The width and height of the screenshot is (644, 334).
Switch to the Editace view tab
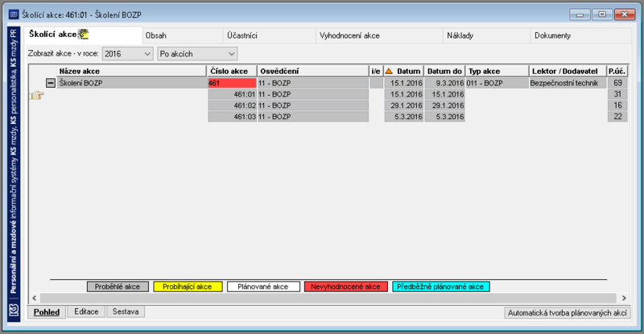(86, 311)
